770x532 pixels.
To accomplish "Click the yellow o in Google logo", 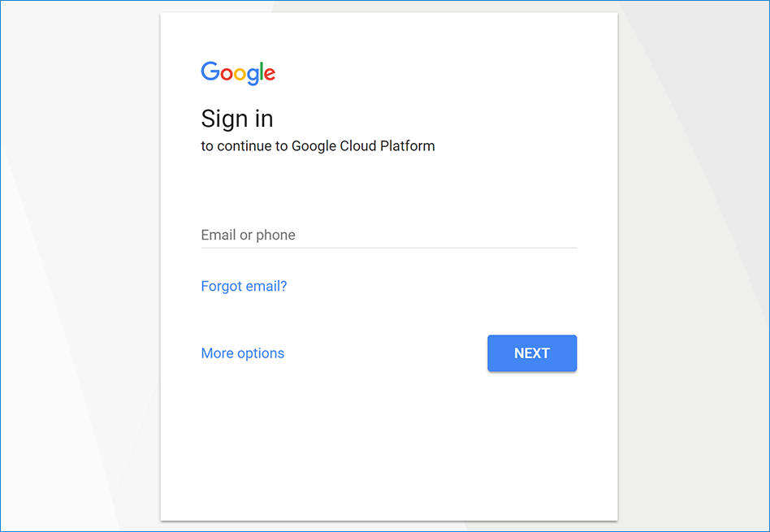I will click(x=240, y=74).
